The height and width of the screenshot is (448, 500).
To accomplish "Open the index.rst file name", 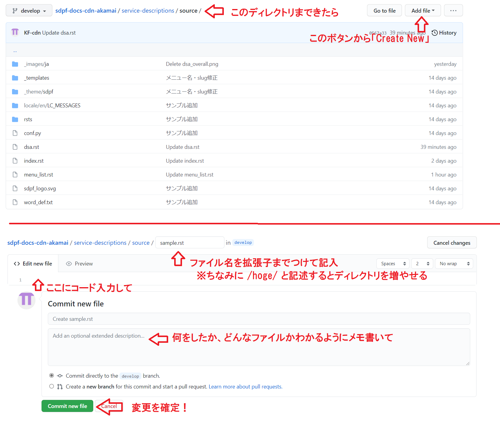I will [x=34, y=161].
